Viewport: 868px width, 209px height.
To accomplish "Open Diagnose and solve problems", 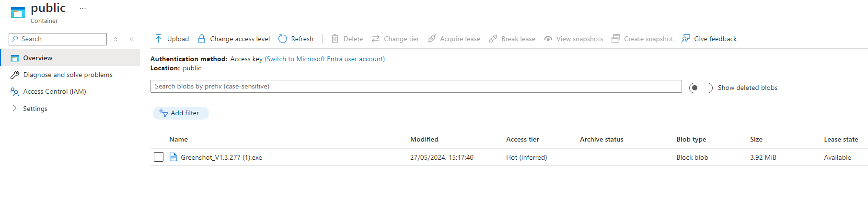I will click(68, 75).
